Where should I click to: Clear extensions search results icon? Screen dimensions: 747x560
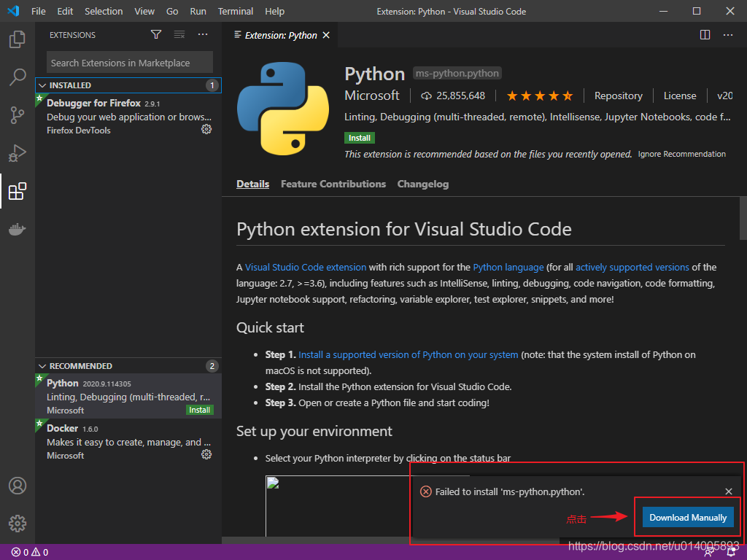tap(179, 34)
